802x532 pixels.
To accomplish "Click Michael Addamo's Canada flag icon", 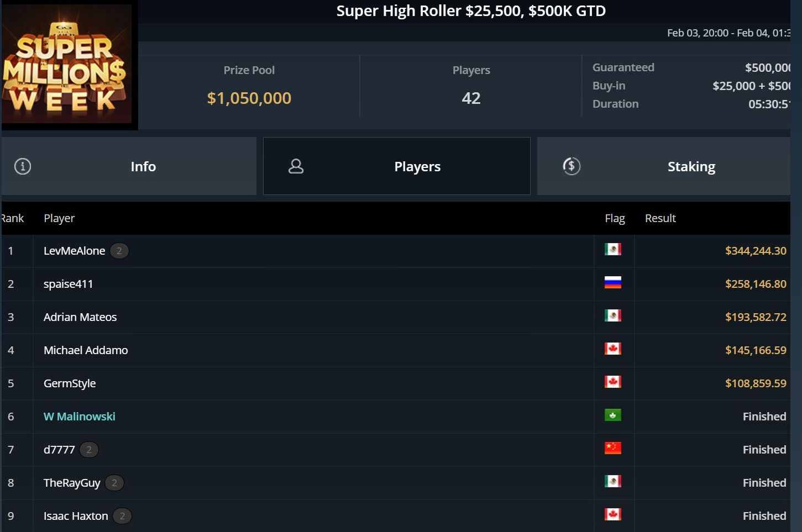I will coord(612,349).
